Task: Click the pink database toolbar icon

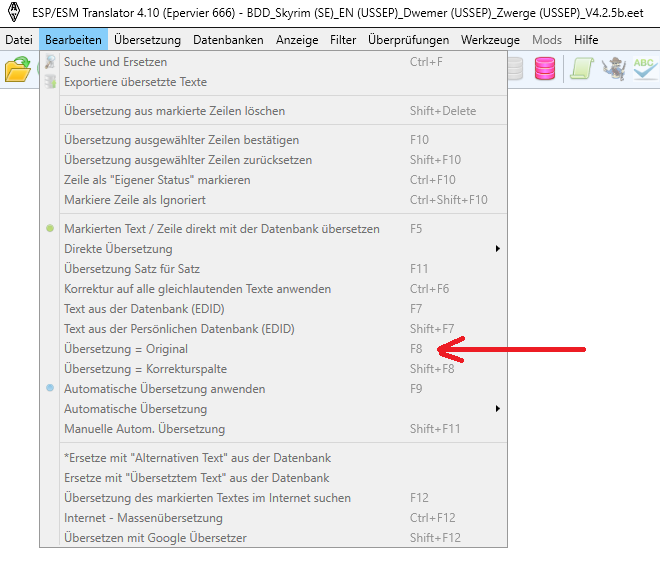Action: 545,70
